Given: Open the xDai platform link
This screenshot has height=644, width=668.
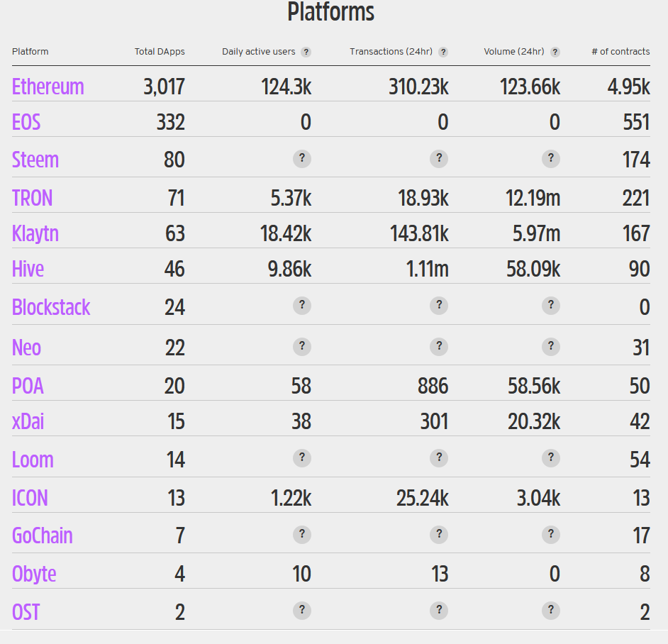Looking at the screenshot, I should (28, 421).
